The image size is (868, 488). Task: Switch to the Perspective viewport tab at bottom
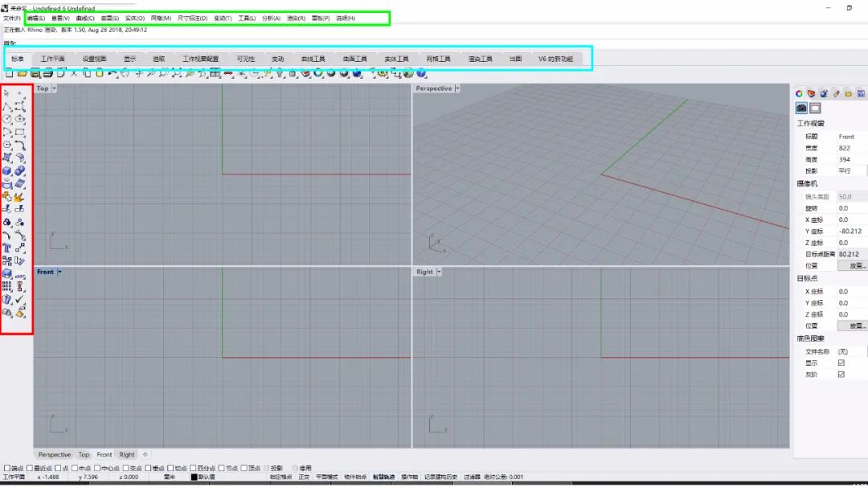55,454
